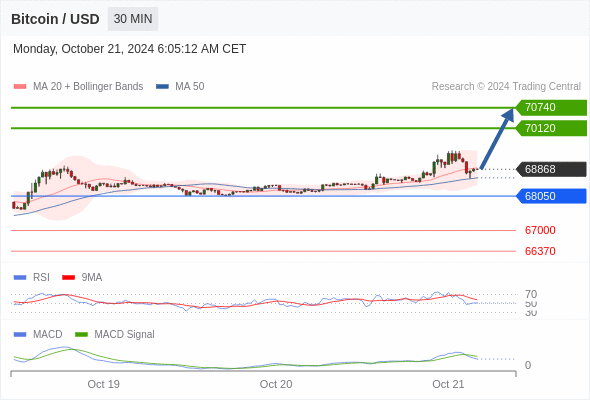Click the MACD blue legend marker
This screenshot has width=590, height=400.
20,335
